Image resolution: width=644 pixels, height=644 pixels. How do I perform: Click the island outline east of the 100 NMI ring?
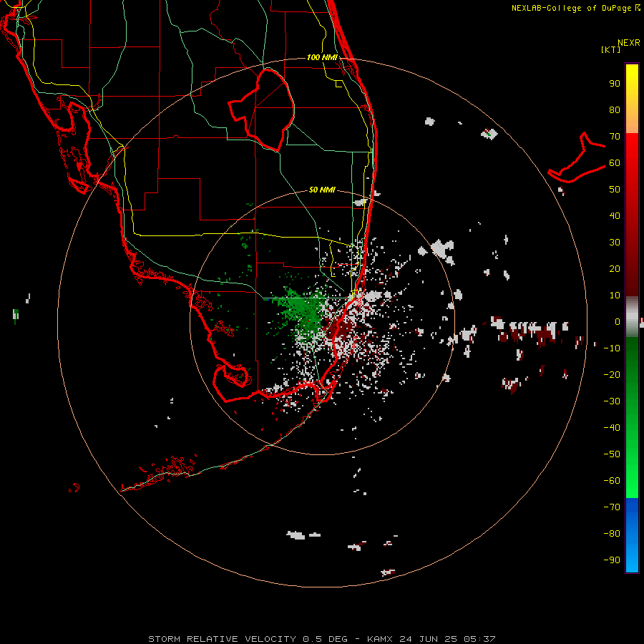tap(577, 158)
